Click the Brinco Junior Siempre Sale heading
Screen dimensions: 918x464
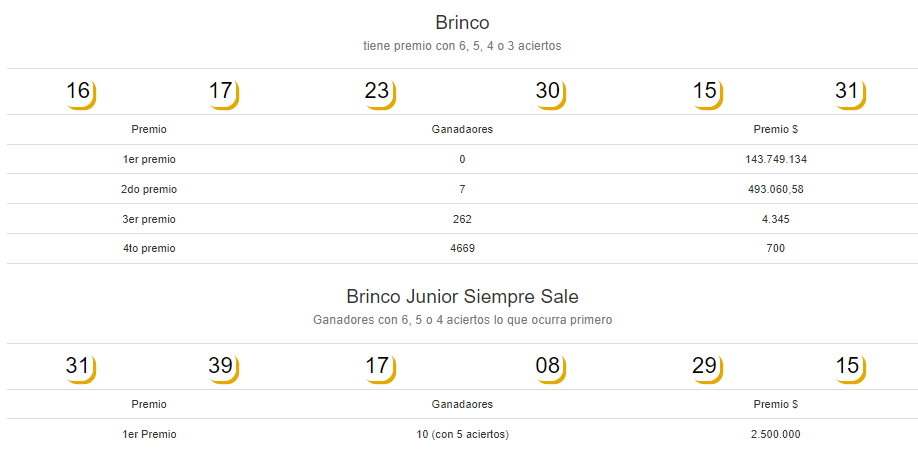(x=463, y=297)
